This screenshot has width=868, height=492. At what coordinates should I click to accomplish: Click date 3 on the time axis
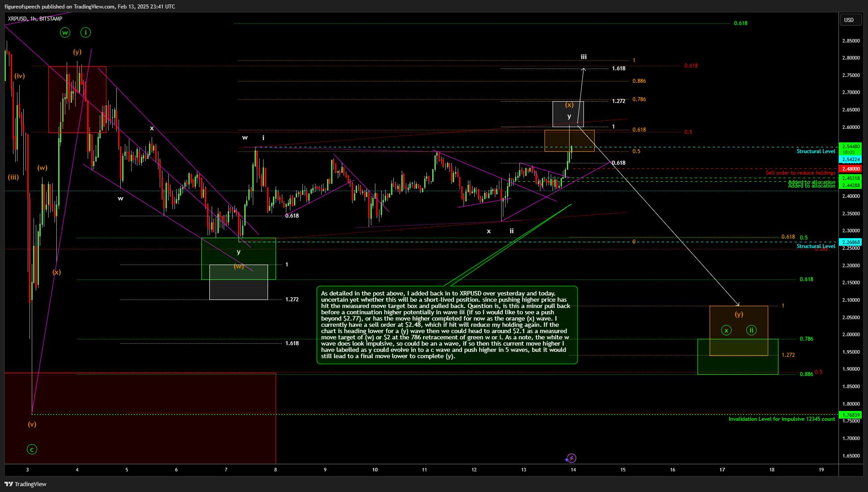pyautogui.click(x=28, y=470)
